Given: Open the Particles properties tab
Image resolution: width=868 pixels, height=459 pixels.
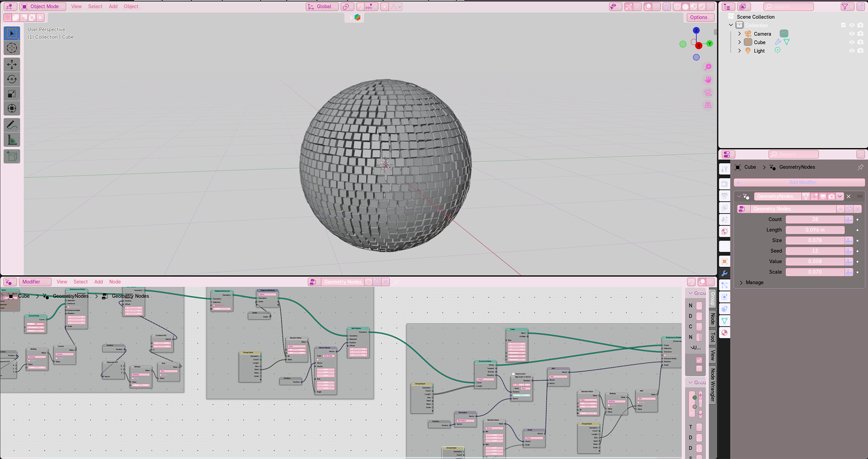Looking at the screenshot, I should point(725,285).
